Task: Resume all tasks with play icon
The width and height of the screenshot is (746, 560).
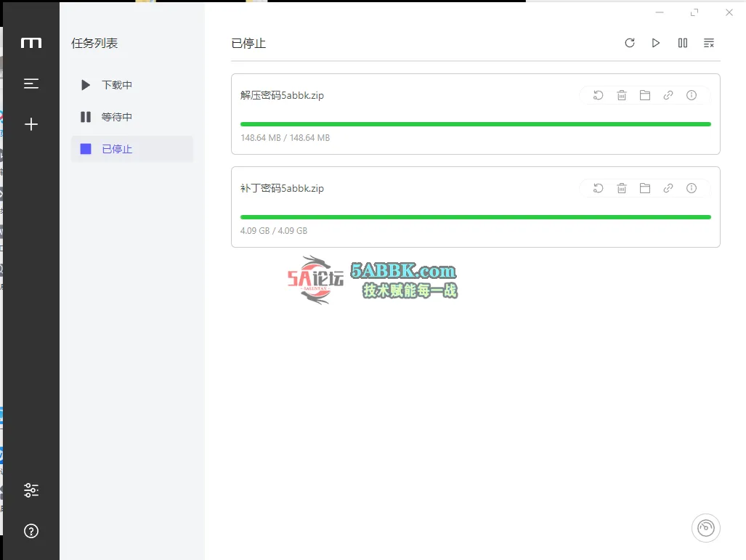Action: 656,44
